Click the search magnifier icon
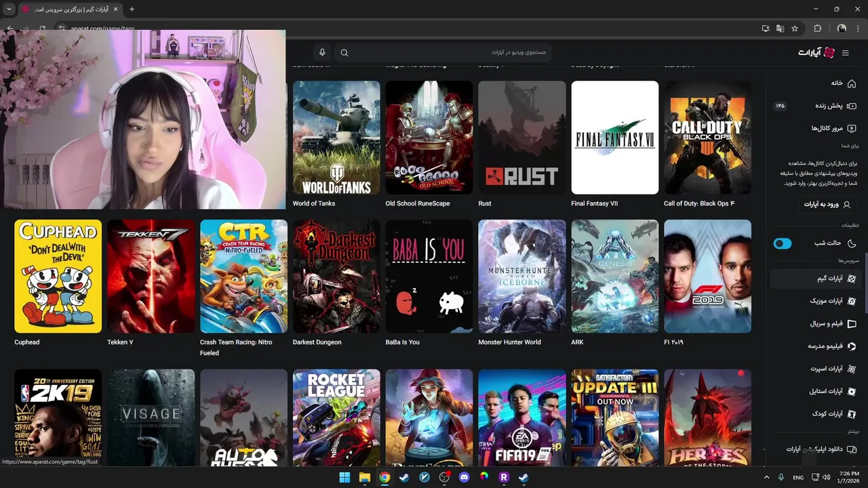The image size is (868, 488). (344, 53)
